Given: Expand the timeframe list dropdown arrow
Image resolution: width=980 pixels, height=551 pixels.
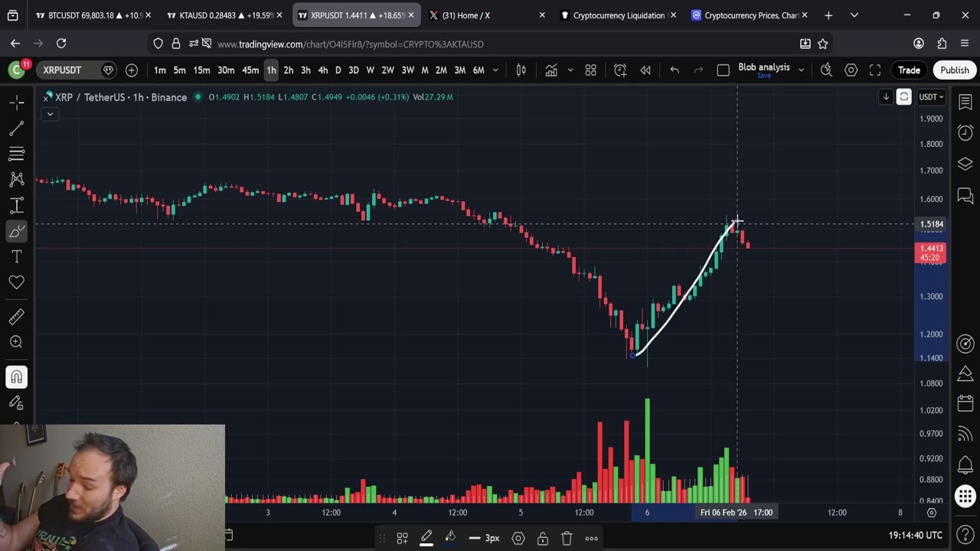Looking at the screenshot, I should click(x=495, y=70).
